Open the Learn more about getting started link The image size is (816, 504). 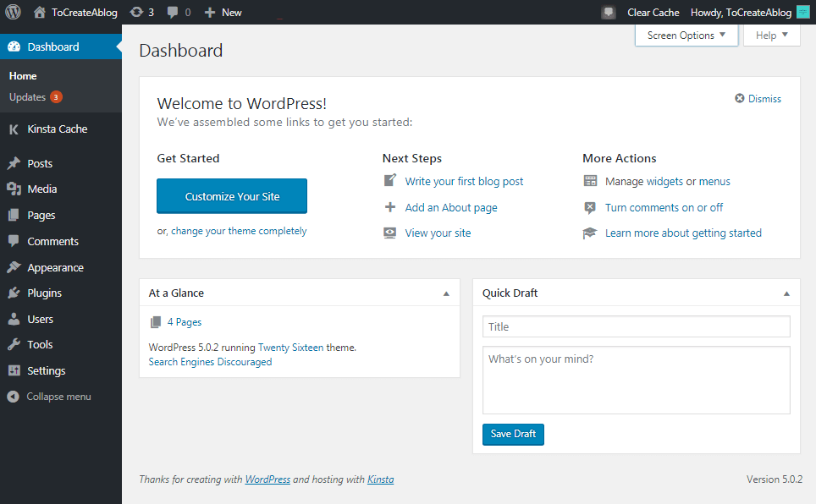(683, 233)
